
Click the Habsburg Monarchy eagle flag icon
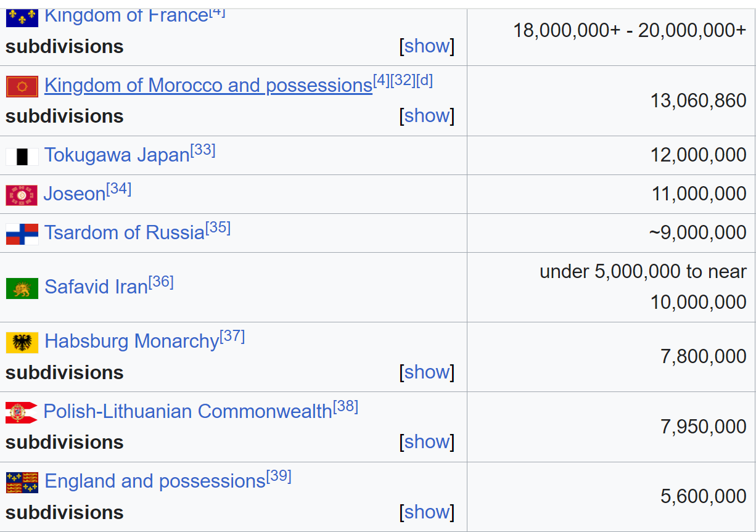point(22,343)
